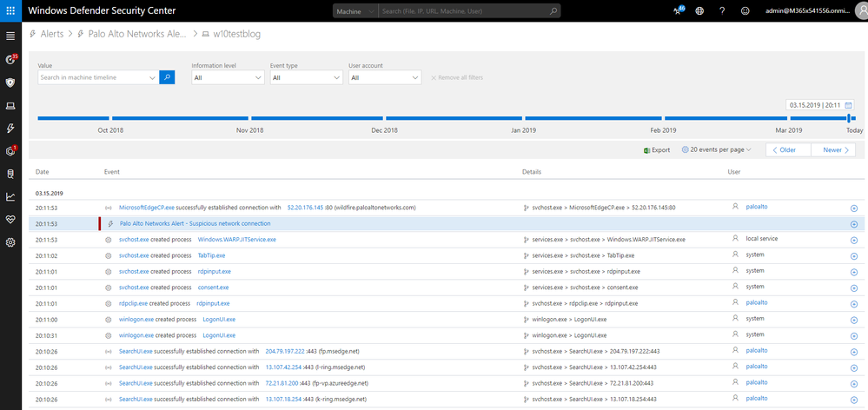The image size is (868, 410).
Task: Expand the TabTip.exe row plus icon
Action: tap(853, 255)
